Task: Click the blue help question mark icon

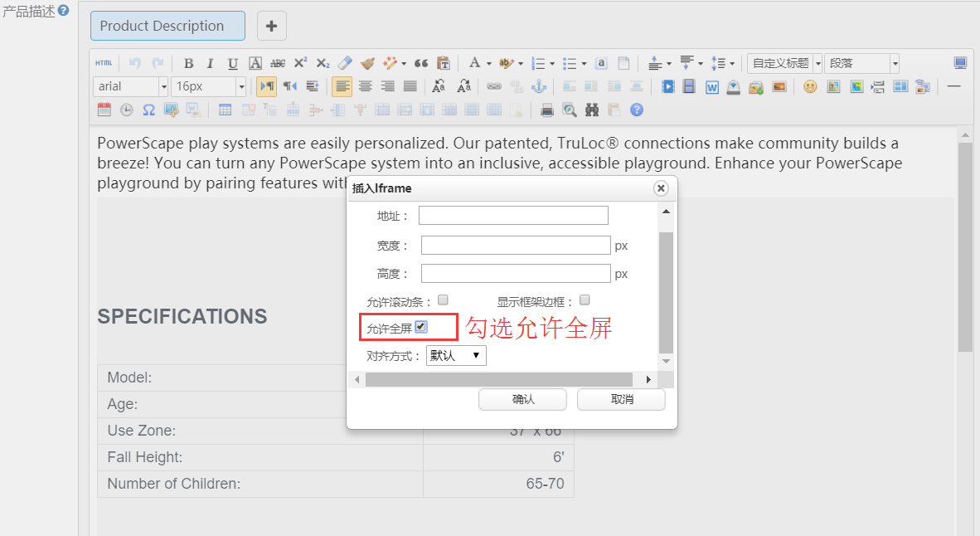Action: [636, 110]
